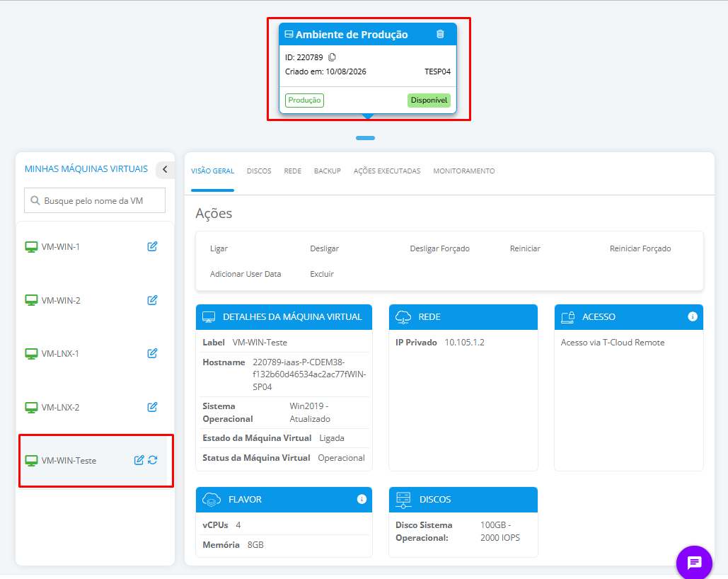Screen dimensions: 728x579
Task: Click the carousel indicator below environment card
Action: pyautogui.click(x=365, y=138)
